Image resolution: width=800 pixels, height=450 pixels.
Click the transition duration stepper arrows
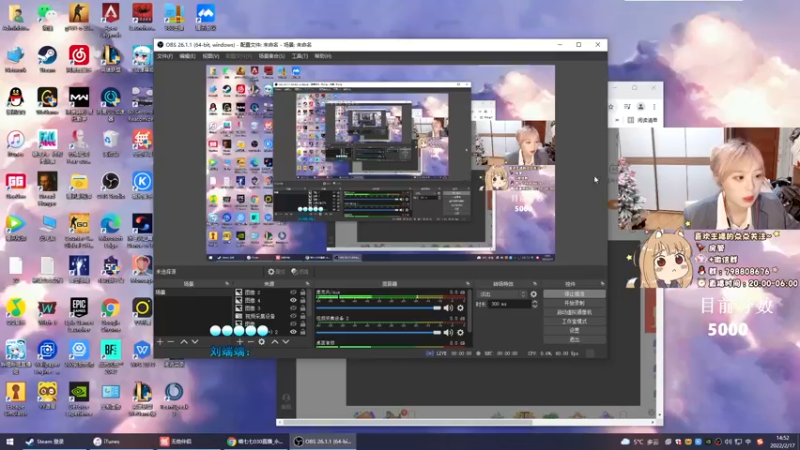point(534,304)
